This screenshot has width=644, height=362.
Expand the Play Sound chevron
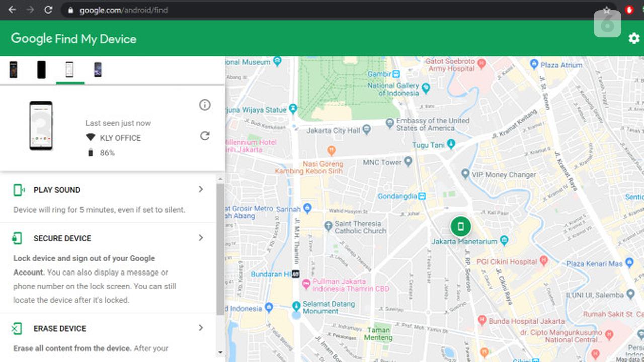pos(201,189)
